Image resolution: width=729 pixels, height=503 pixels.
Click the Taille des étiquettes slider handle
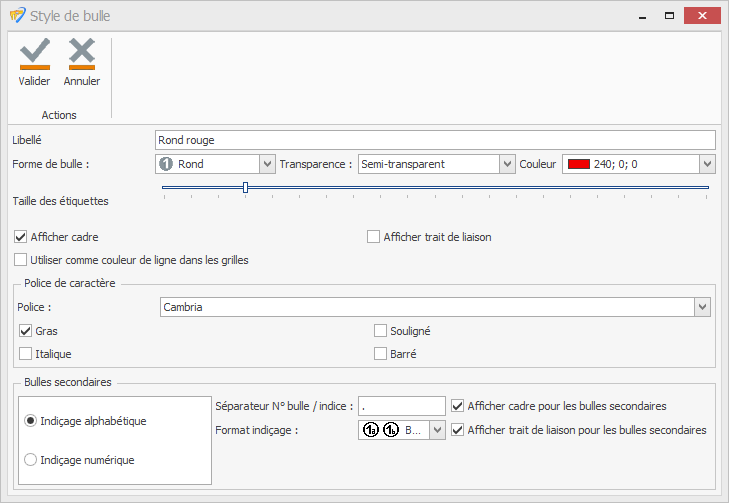245,187
